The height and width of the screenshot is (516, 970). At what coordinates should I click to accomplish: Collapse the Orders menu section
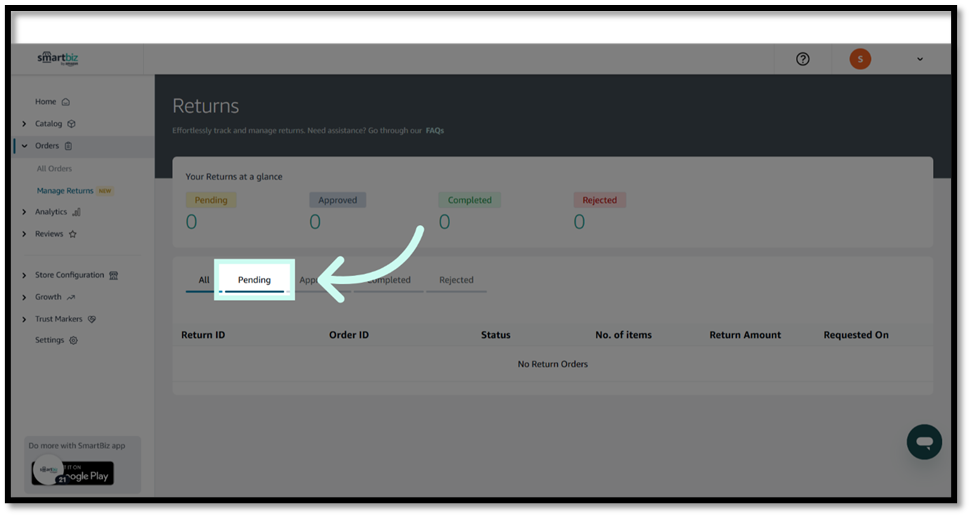24,146
